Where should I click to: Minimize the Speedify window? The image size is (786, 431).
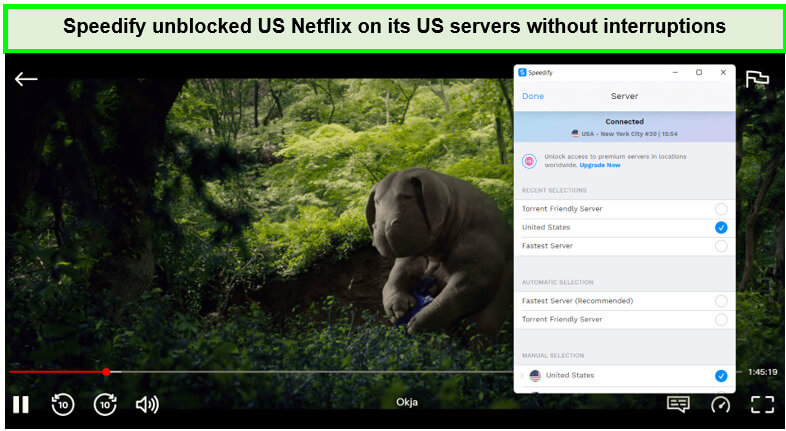pyautogui.click(x=675, y=72)
